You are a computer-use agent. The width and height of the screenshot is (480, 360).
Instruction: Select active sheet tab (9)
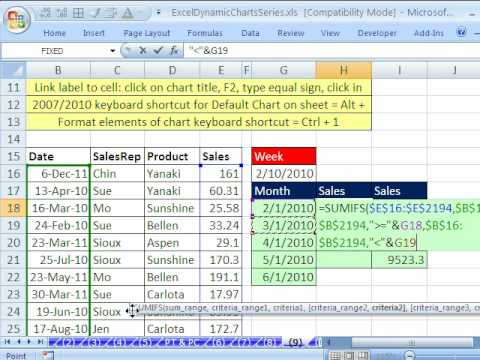[296, 342]
